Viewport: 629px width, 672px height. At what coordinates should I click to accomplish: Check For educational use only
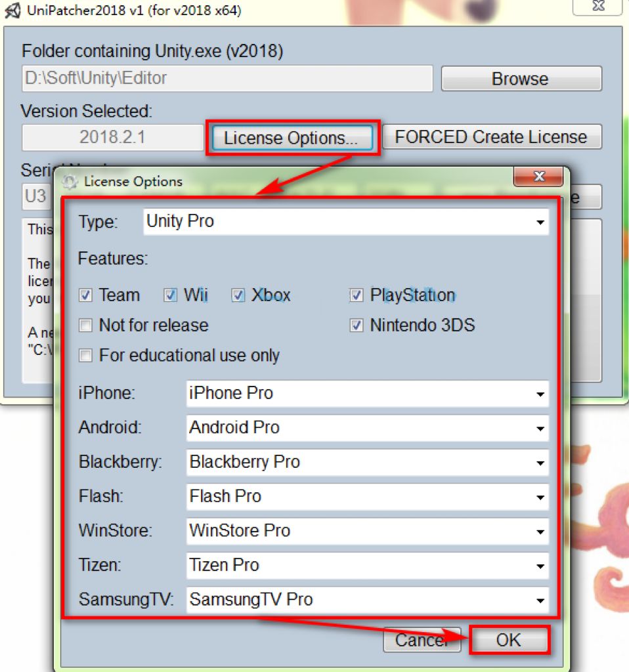point(85,355)
